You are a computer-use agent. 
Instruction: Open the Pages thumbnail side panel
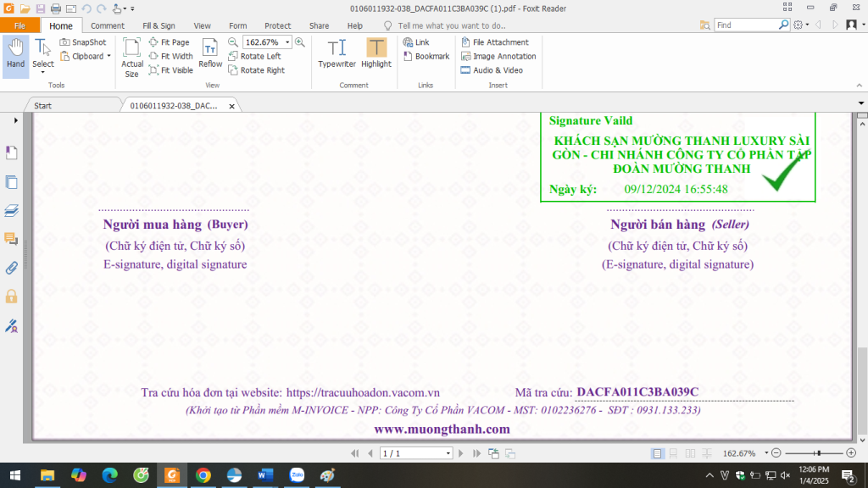12,182
